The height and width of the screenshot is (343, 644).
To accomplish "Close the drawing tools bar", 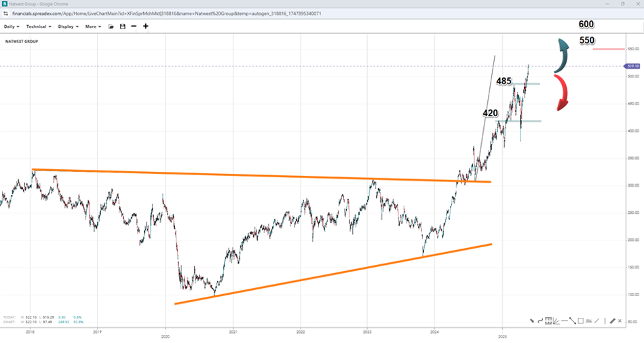I will 620,321.
